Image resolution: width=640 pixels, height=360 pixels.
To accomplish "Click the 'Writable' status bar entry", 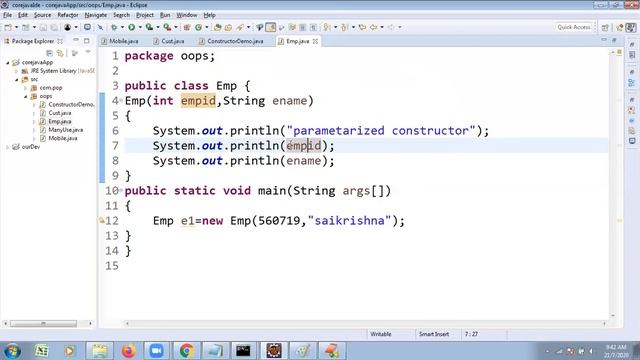I will pyautogui.click(x=381, y=334).
